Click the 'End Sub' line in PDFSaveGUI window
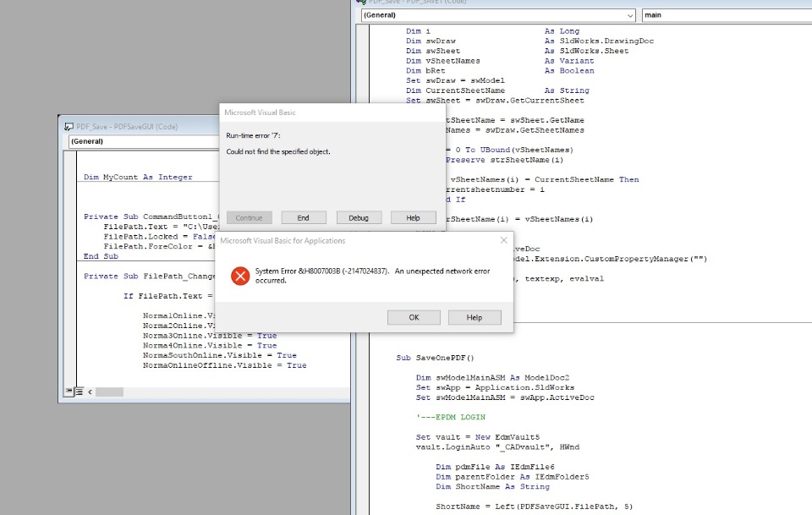This screenshot has width=812, height=515. pos(101,256)
